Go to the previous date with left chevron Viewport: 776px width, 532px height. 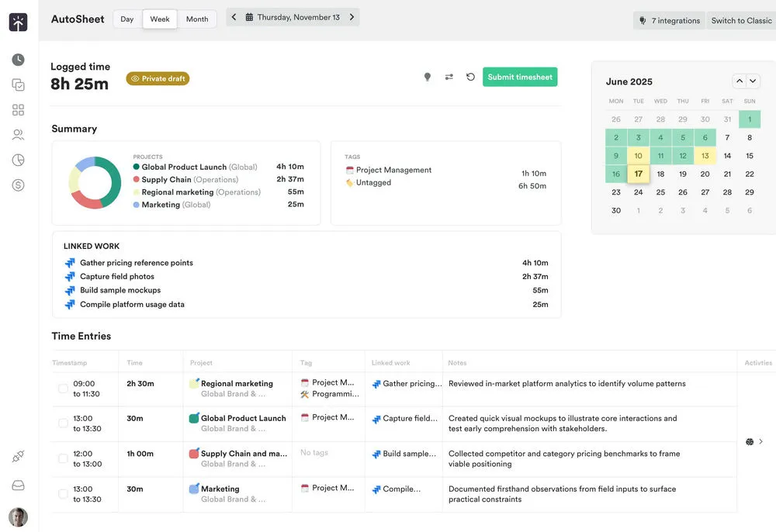point(234,17)
